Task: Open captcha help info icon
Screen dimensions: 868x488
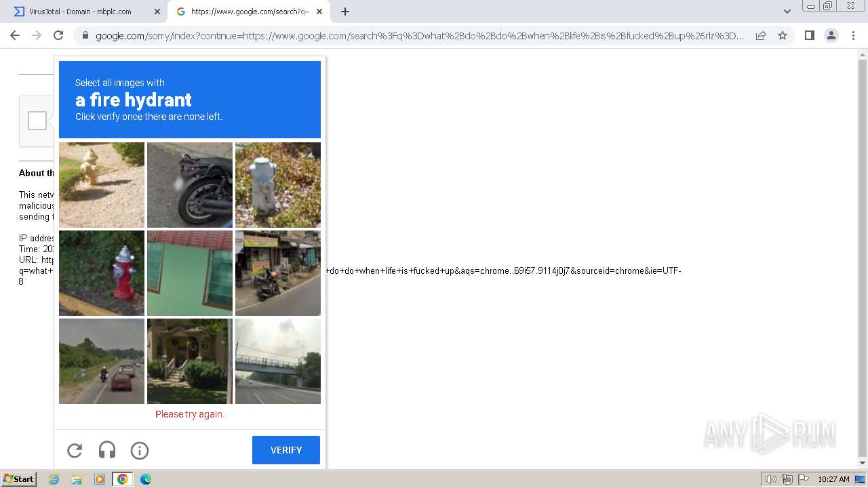Action: tap(140, 450)
